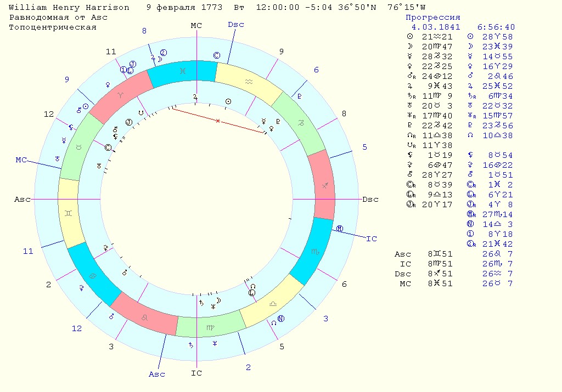Click the Pisces sign in the zodiac ring

[183, 71]
